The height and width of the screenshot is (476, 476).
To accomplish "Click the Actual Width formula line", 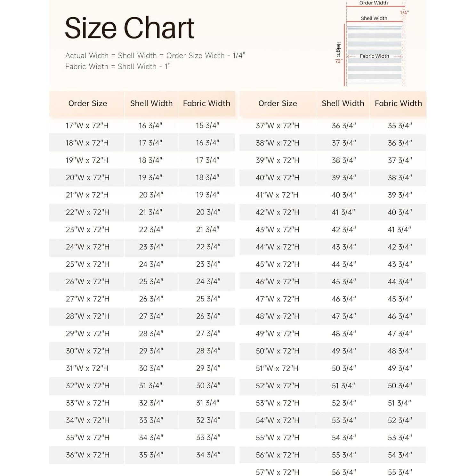I will 155,56.
